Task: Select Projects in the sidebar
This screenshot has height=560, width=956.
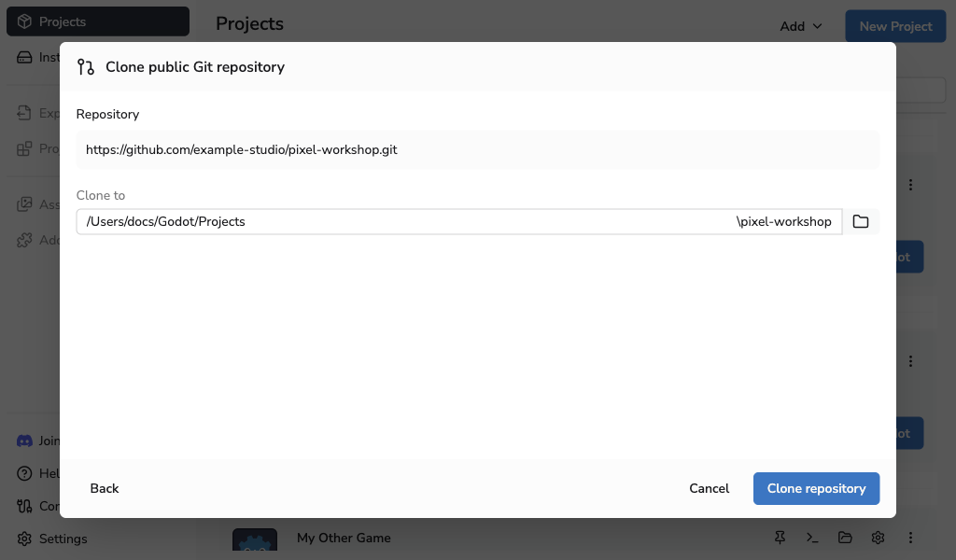Action: click(98, 22)
